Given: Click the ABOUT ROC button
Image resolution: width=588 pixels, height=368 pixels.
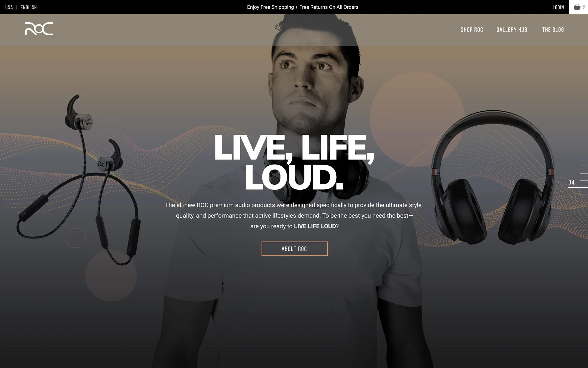Looking at the screenshot, I should click(294, 248).
